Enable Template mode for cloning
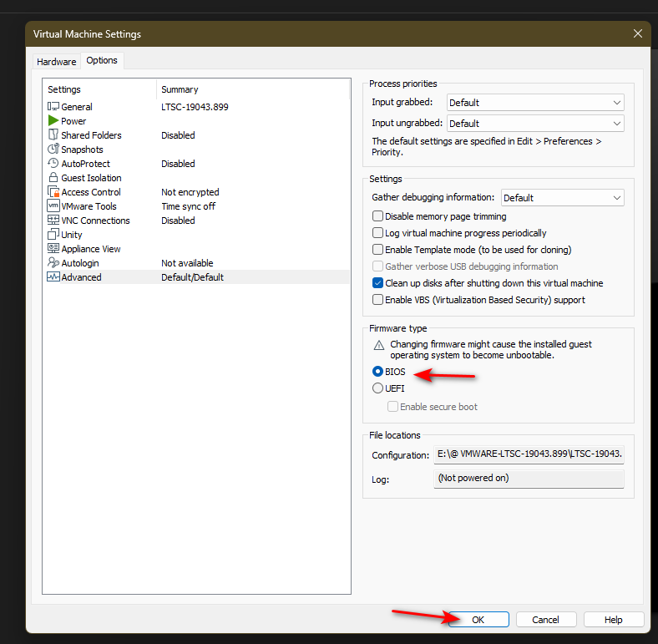The image size is (658, 644). [x=377, y=250]
